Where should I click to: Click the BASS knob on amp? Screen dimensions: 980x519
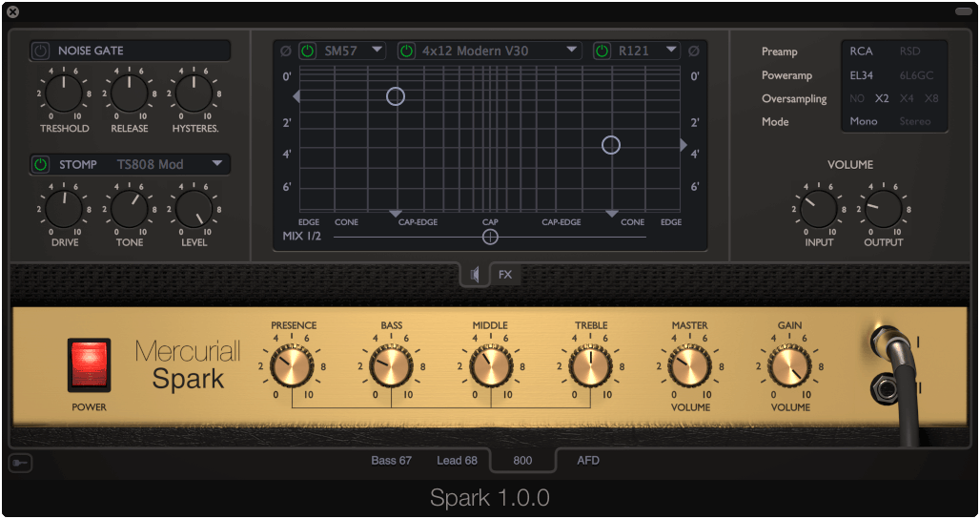tap(391, 366)
